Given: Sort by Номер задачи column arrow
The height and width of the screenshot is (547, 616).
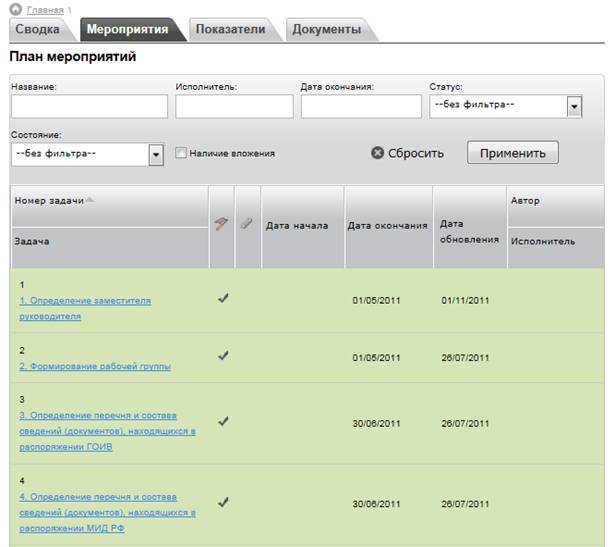Looking at the screenshot, I should [x=90, y=200].
